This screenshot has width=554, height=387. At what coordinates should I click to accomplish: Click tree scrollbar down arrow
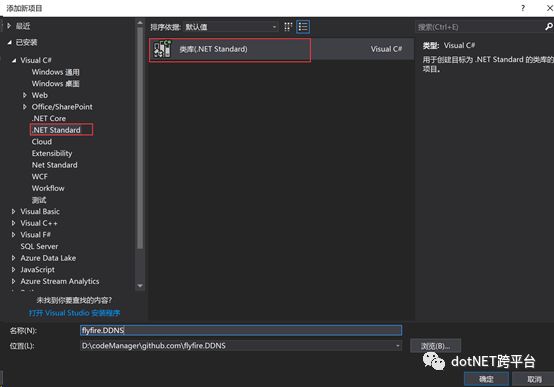(x=140, y=286)
